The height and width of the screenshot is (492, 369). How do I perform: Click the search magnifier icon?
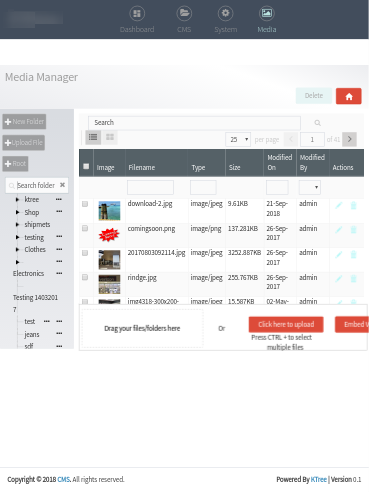[x=317, y=123]
